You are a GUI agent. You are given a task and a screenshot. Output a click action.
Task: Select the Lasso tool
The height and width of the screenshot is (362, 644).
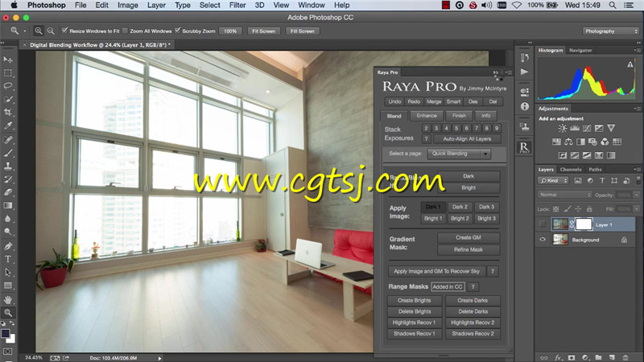[8, 86]
